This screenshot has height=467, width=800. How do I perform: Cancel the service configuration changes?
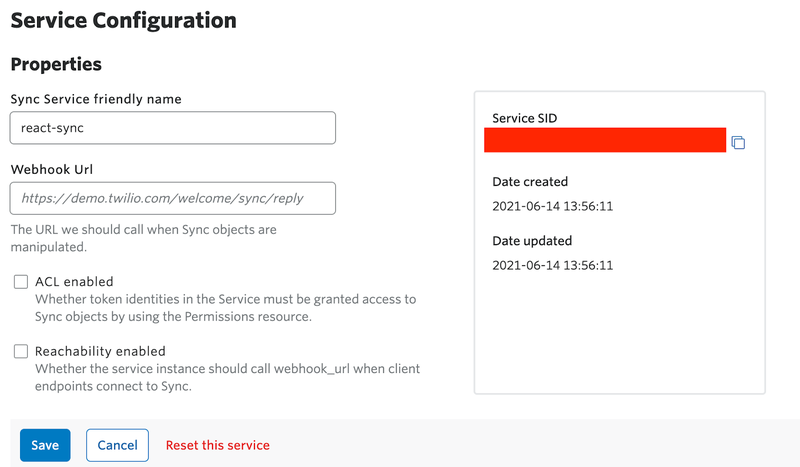pyautogui.click(x=117, y=445)
